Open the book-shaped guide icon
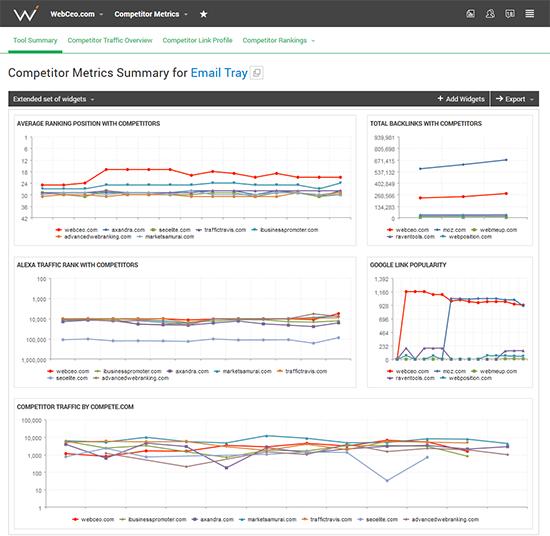The width and height of the screenshot is (550, 536). 510,14
